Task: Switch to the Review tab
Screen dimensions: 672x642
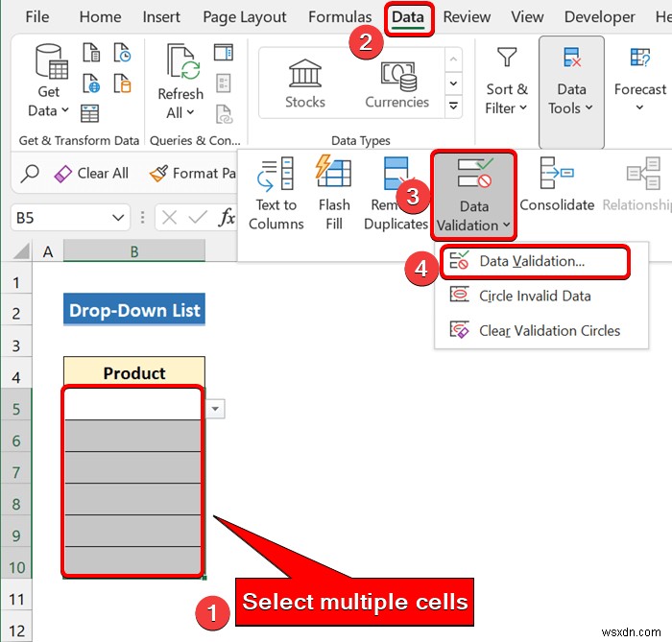Action: (467, 17)
